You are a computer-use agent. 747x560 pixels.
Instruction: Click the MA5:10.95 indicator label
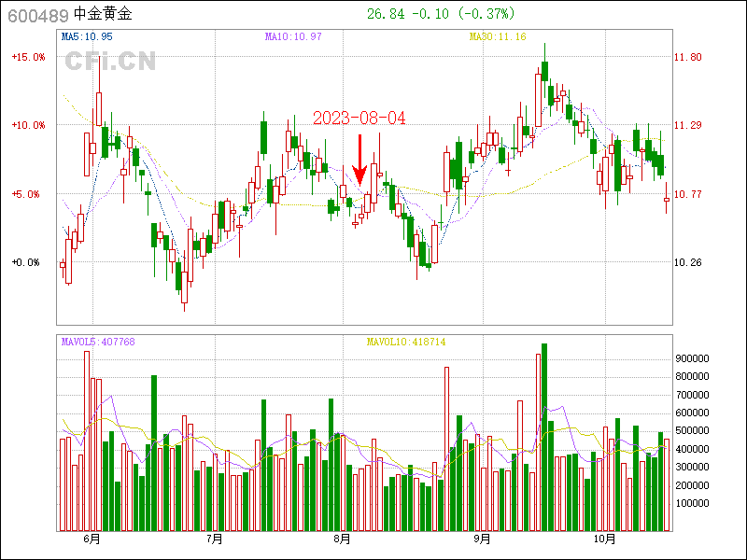(x=87, y=36)
